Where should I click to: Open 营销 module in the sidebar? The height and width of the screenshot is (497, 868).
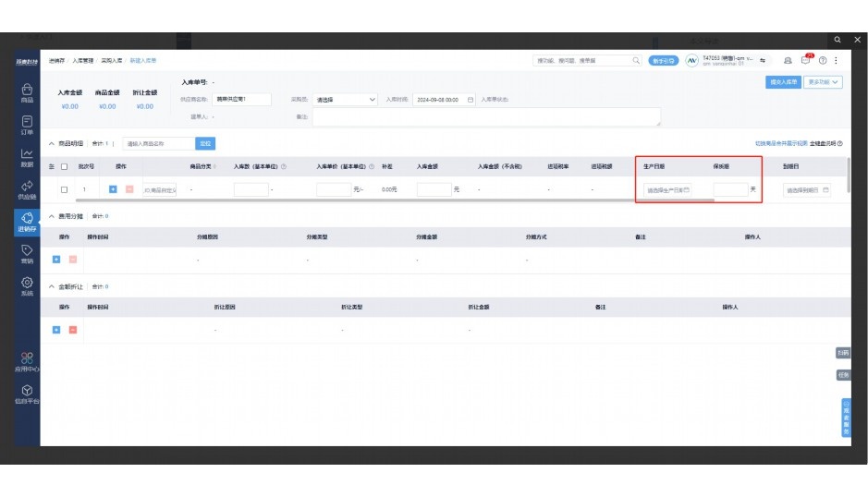click(x=27, y=253)
